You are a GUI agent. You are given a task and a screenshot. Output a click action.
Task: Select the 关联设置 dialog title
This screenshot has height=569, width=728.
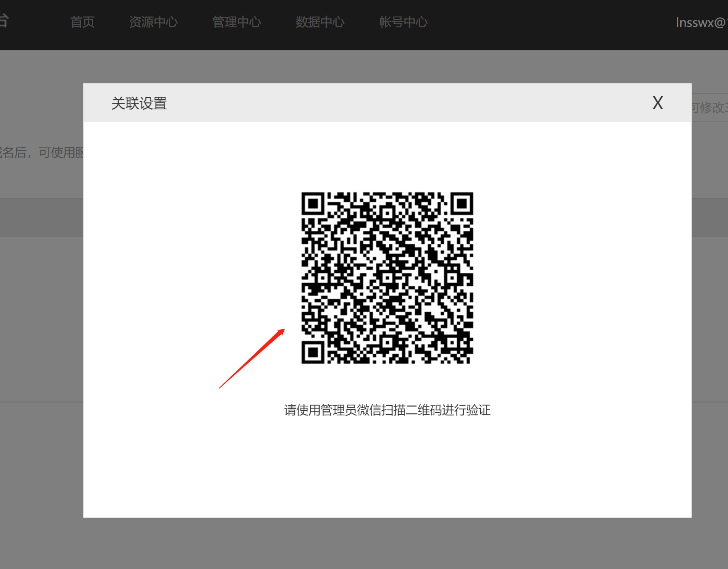tap(139, 104)
